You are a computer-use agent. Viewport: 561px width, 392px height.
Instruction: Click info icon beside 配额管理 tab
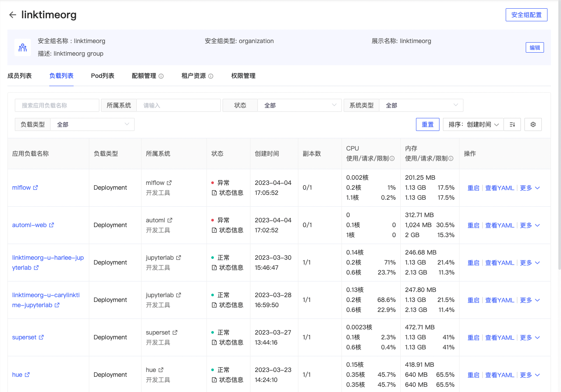click(x=161, y=76)
